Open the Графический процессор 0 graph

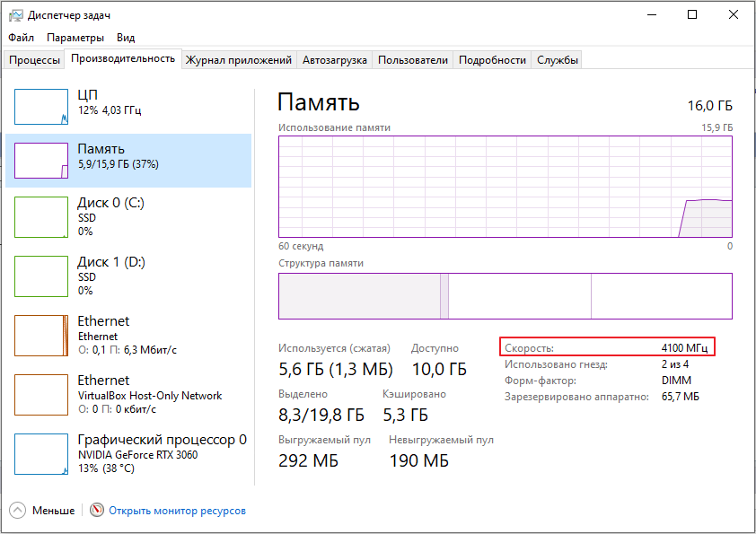coord(41,453)
